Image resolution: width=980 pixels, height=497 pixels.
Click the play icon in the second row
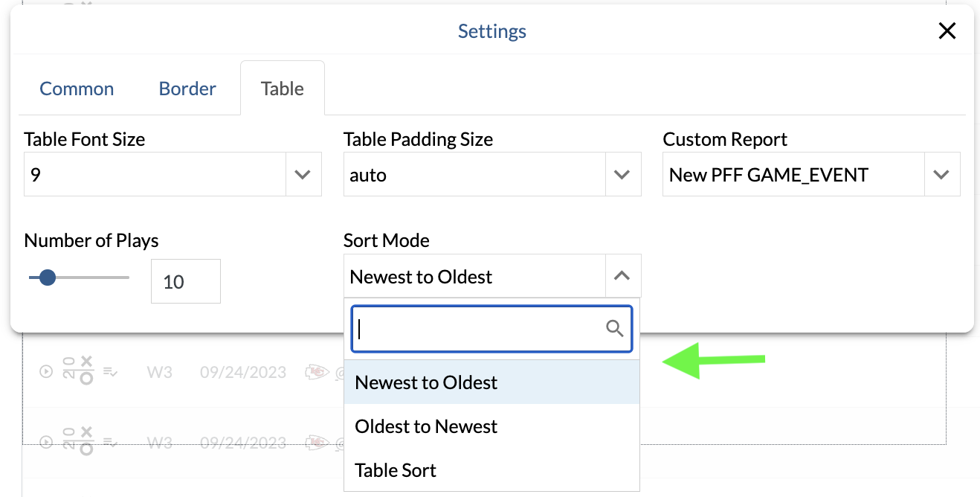(x=46, y=442)
